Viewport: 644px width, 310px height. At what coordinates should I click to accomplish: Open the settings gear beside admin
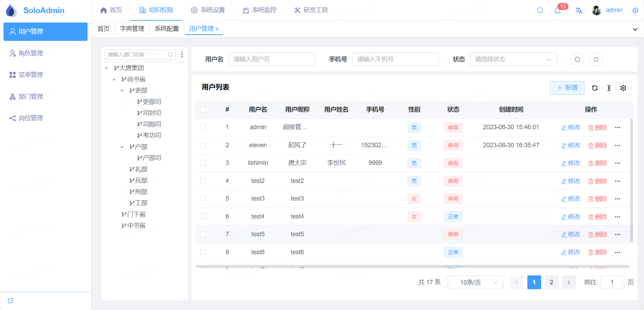635,10
